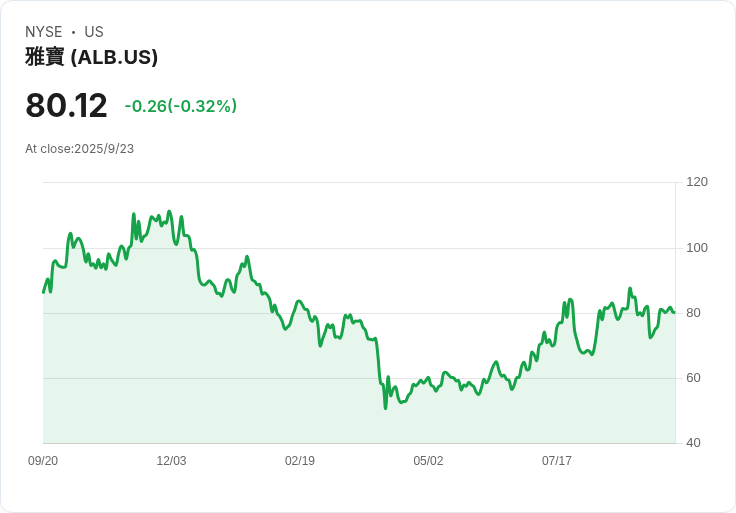Click the final data point of the line
This screenshot has height=513, width=736.
(675, 312)
